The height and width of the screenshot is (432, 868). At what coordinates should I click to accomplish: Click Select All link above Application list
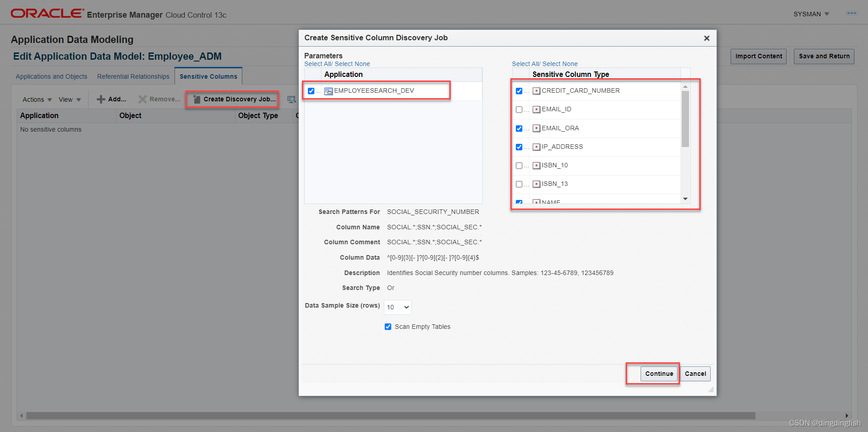click(x=317, y=64)
